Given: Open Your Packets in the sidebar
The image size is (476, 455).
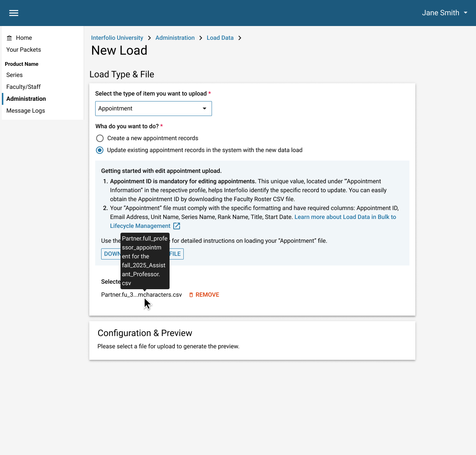Looking at the screenshot, I should tap(23, 50).
